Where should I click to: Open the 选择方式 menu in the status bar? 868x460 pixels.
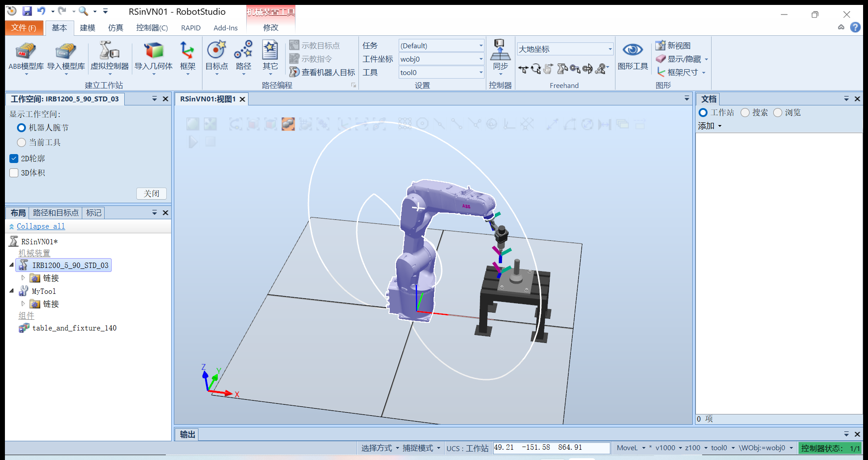[380, 448]
